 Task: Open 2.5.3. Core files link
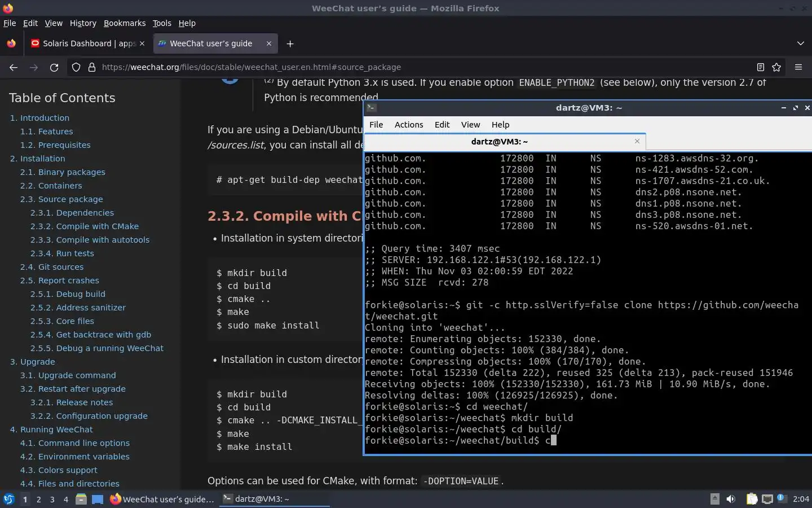[62, 321]
